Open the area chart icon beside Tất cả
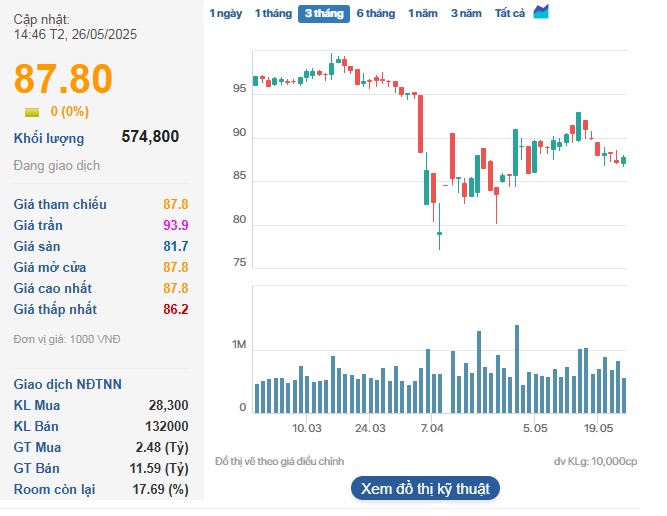 point(541,12)
